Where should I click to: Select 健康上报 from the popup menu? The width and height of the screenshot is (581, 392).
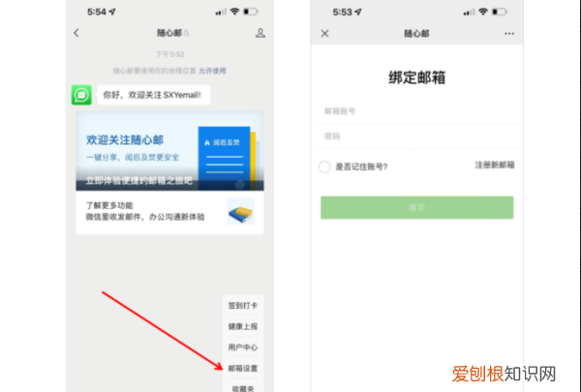pos(243,326)
